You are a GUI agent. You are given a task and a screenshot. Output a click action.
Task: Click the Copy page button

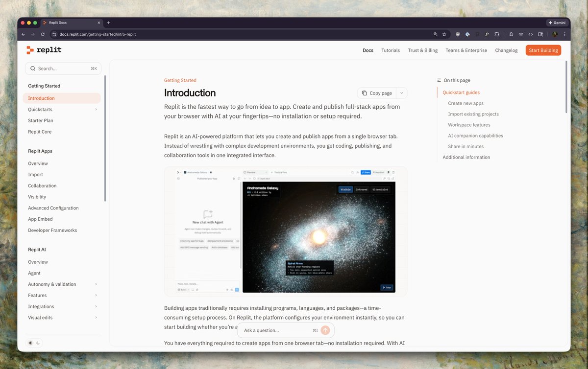[x=376, y=93]
